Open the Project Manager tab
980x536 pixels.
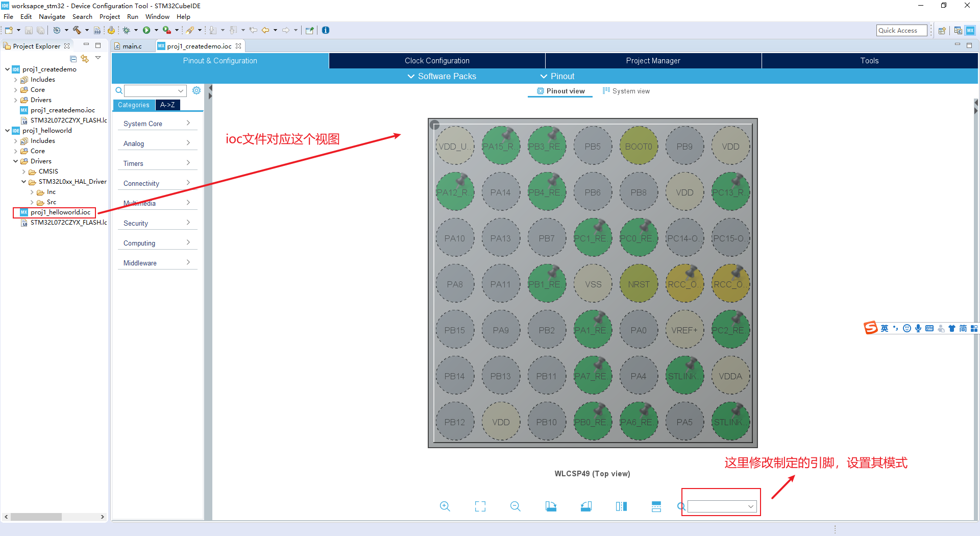(x=653, y=61)
